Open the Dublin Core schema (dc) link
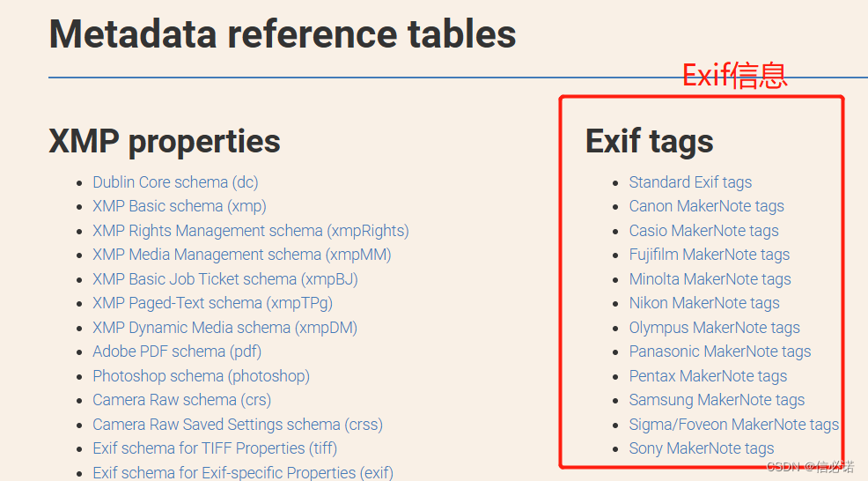Image resolution: width=868 pixels, height=481 pixels. (175, 182)
